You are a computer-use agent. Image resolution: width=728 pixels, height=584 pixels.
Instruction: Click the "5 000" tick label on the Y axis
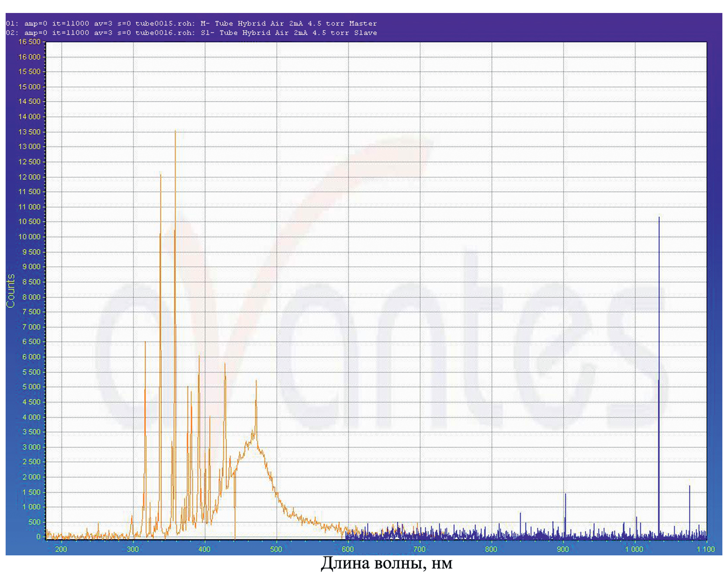coord(31,387)
